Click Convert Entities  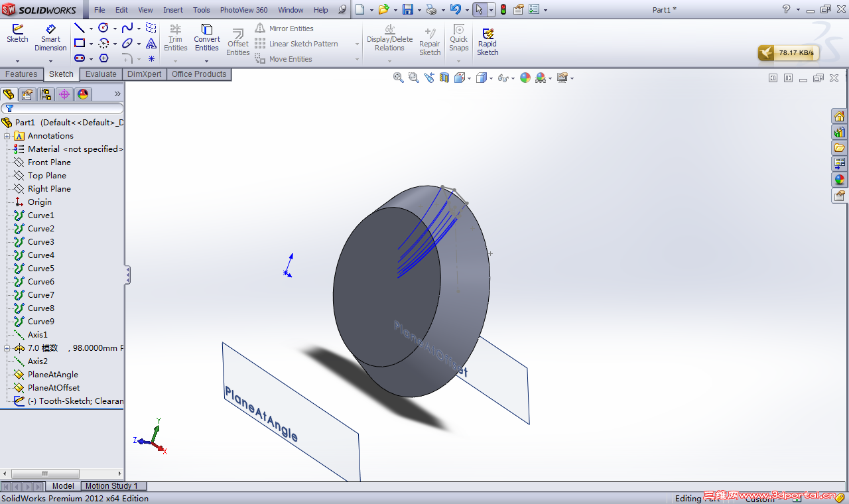[207, 38]
